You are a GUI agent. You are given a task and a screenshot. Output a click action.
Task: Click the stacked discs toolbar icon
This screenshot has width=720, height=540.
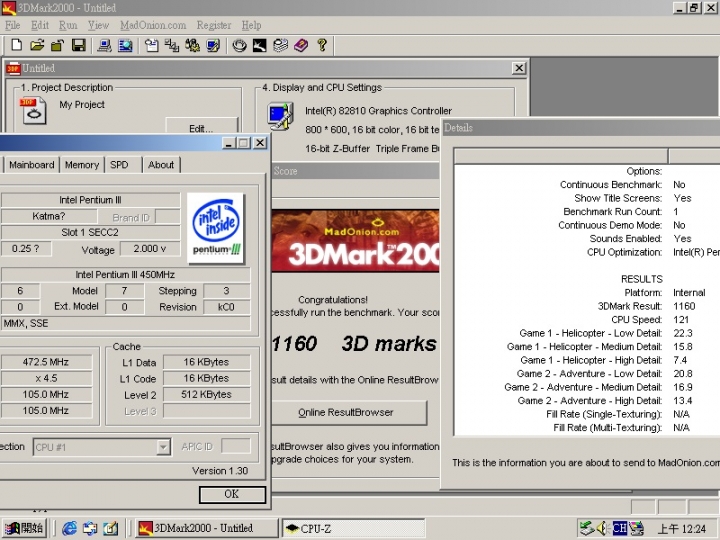pyautogui.click(x=280, y=45)
